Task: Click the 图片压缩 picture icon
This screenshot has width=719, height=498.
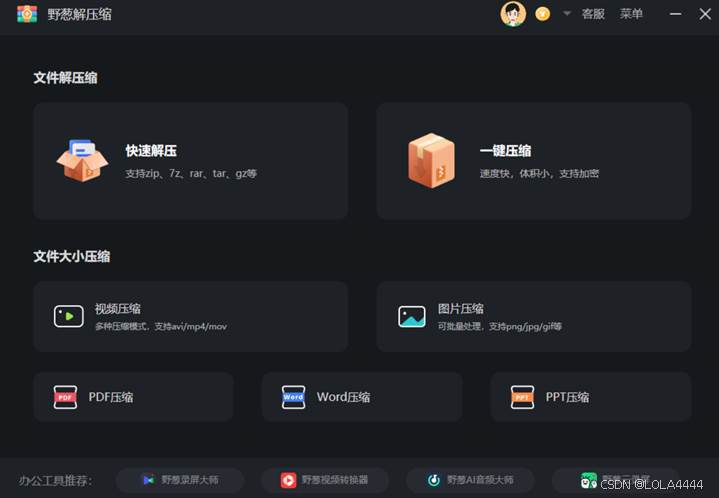Action: point(412,316)
